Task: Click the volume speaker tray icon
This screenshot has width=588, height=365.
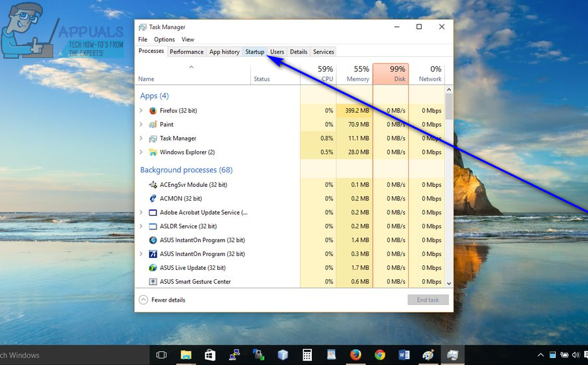Action: [575, 355]
